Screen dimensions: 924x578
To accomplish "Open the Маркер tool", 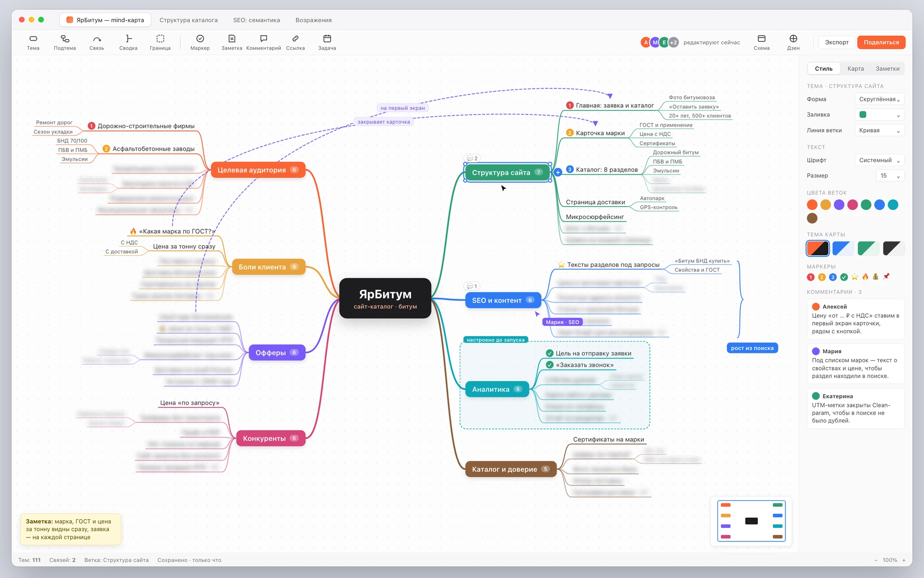I will [x=200, y=42].
